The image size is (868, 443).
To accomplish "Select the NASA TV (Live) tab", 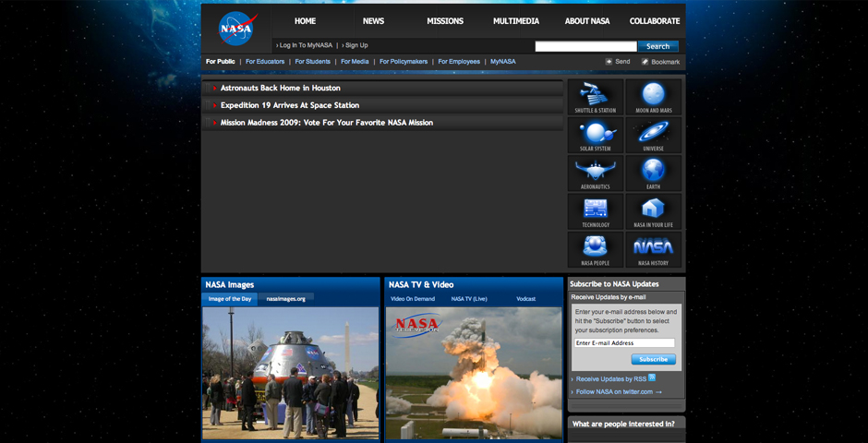I will coord(469,299).
